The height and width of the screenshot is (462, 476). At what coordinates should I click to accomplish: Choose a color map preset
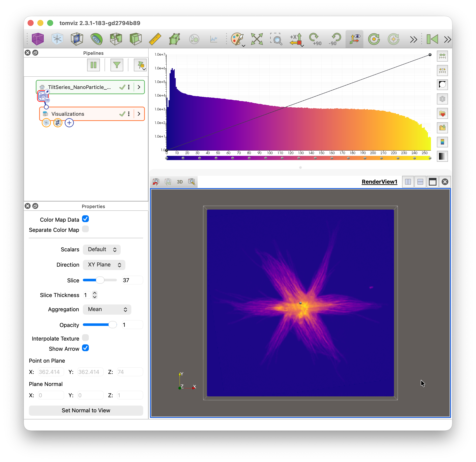point(442,114)
